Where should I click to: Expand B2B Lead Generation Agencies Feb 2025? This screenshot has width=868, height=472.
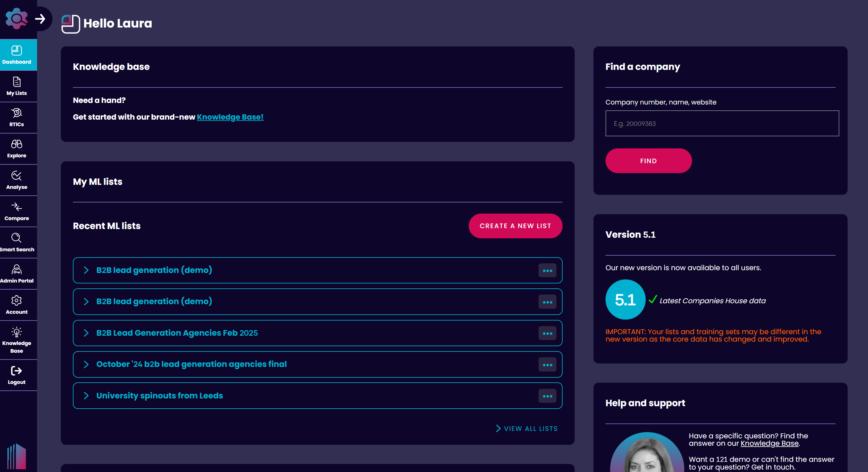point(86,333)
